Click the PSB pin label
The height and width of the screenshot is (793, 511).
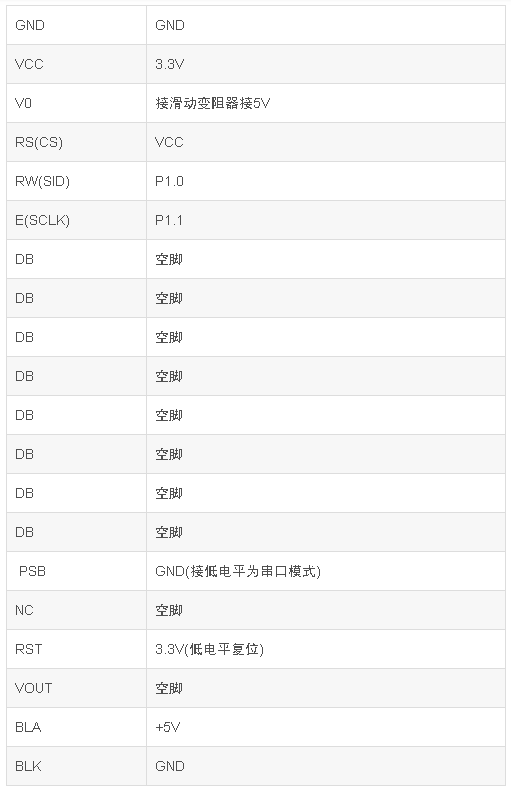(x=32, y=571)
